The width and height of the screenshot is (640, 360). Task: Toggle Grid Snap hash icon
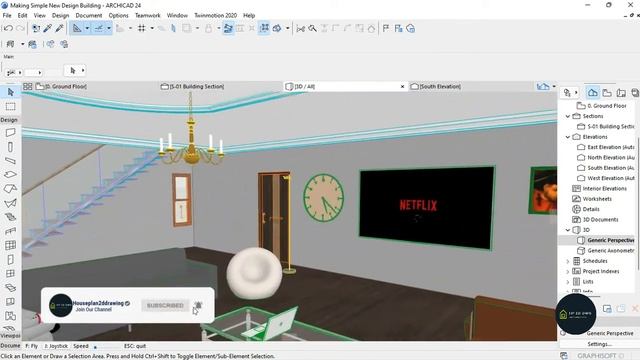coord(142,28)
